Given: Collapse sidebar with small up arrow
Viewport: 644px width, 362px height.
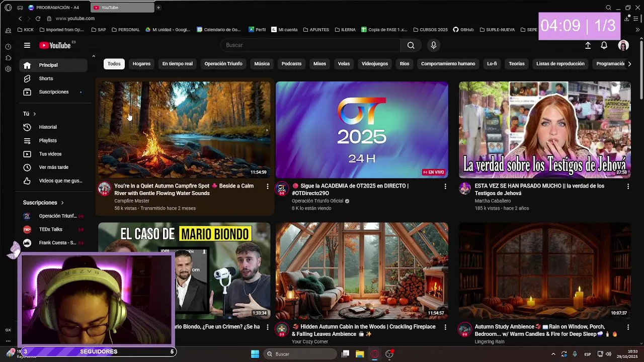Looking at the screenshot, I should [x=94, y=56].
